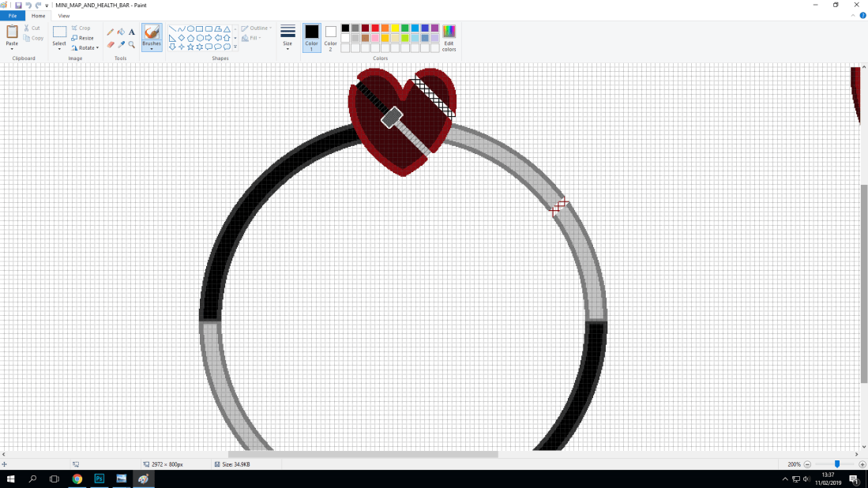Pick the Color picker tool

(121, 45)
